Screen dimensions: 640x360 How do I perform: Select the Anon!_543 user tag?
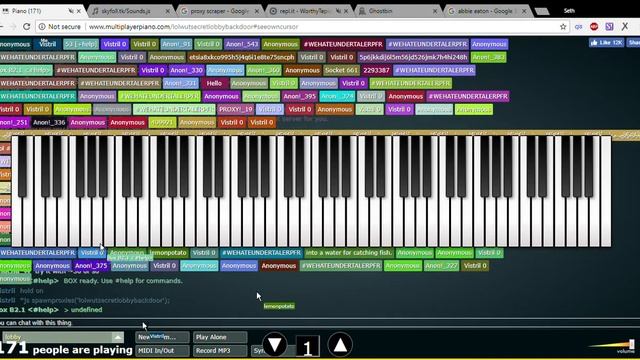point(241,44)
